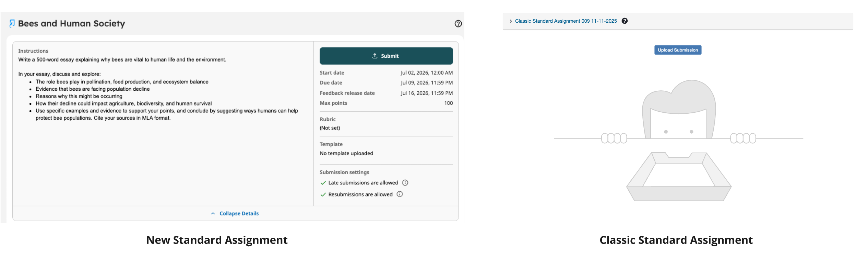Click the Upload Submission button
This screenshot has width=868, height=258.
click(x=678, y=50)
